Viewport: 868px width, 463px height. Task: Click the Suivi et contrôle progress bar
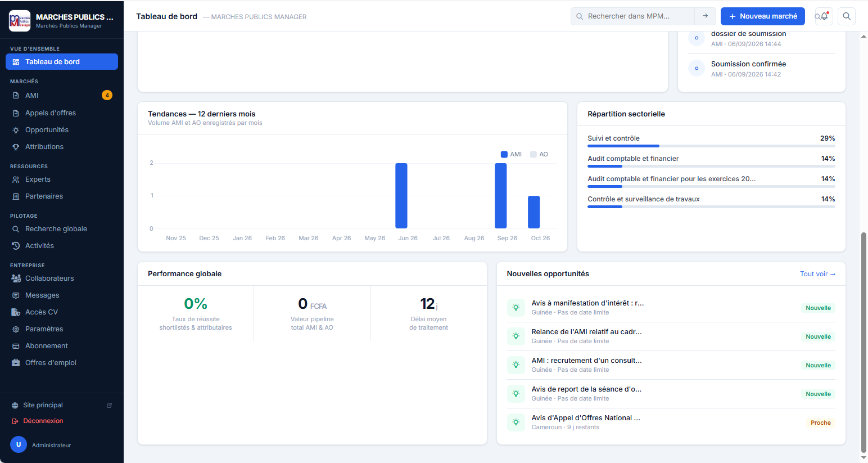[711, 146]
